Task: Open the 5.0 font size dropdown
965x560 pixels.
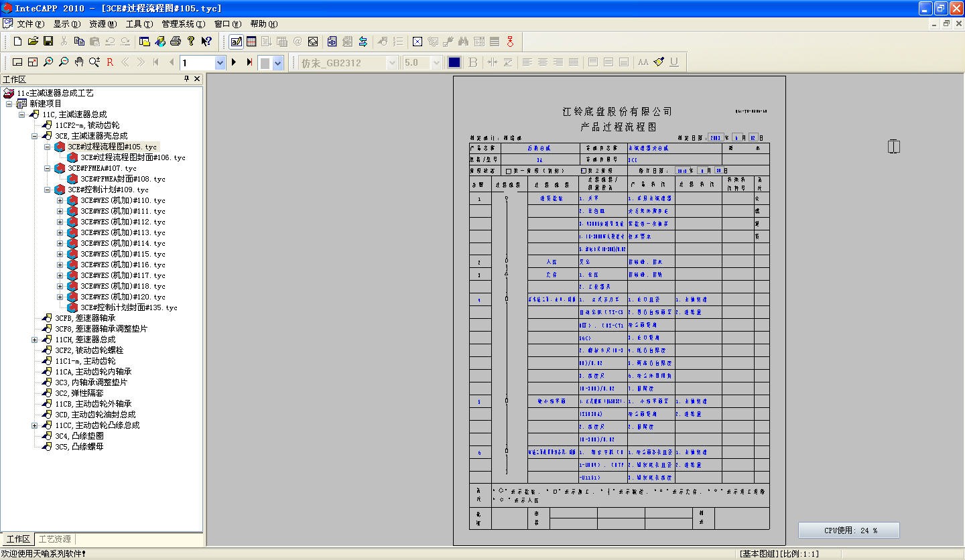Action: pyautogui.click(x=436, y=62)
